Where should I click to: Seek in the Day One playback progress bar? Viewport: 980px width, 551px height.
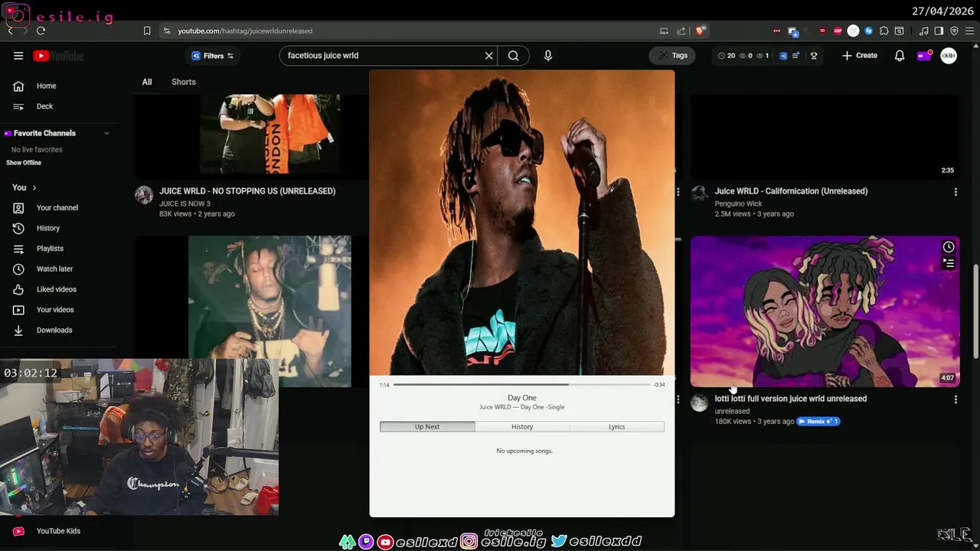click(521, 385)
